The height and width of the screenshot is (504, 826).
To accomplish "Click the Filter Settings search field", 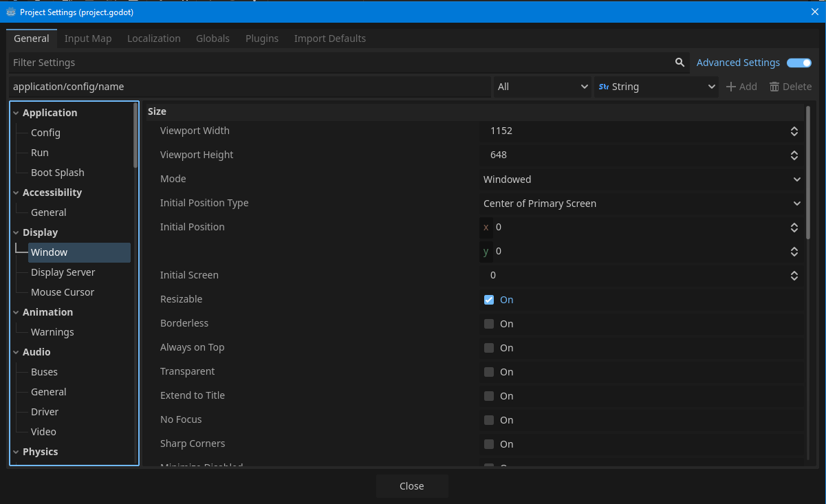I will [340, 63].
